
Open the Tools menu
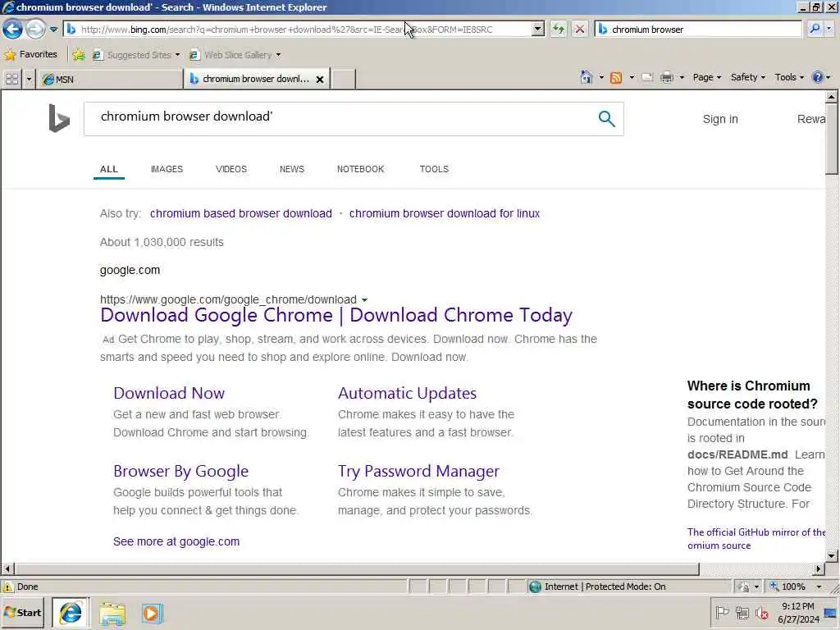[x=789, y=78]
